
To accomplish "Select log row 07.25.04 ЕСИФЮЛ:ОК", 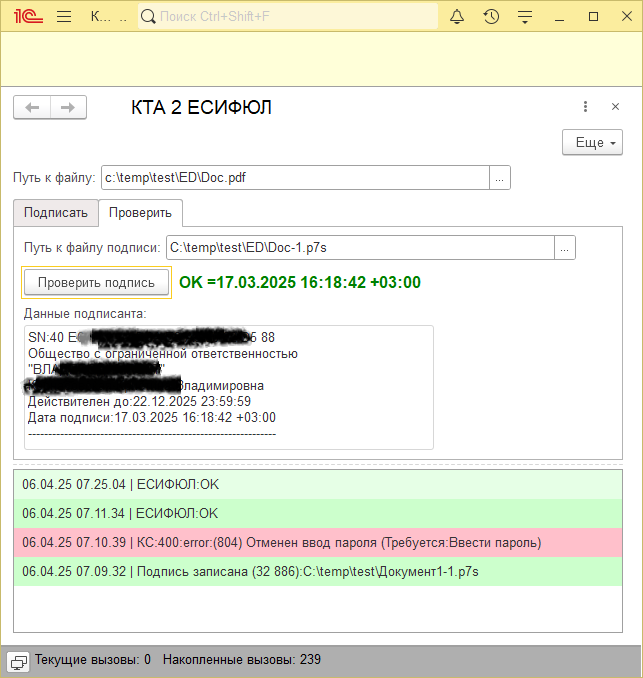I will point(318,484).
